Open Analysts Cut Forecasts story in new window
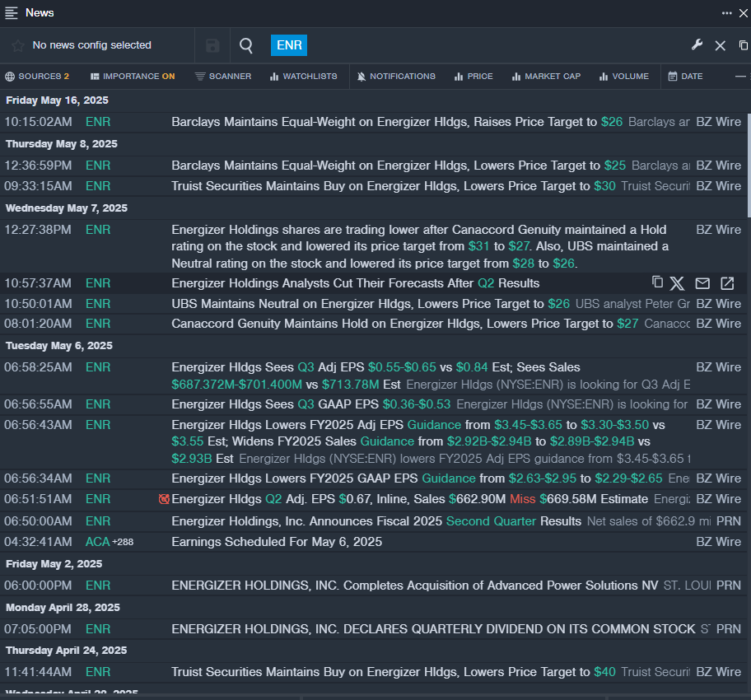This screenshot has width=751, height=700. pyautogui.click(x=727, y=283)
